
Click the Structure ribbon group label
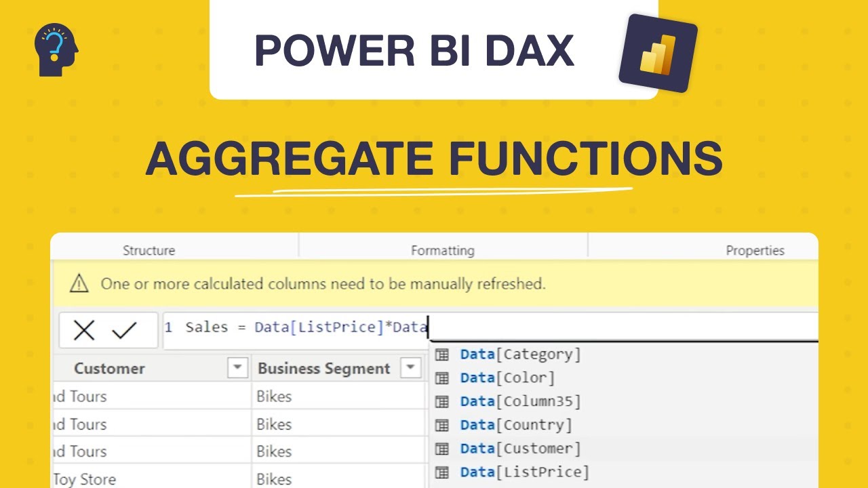click(x=149, y=250)
